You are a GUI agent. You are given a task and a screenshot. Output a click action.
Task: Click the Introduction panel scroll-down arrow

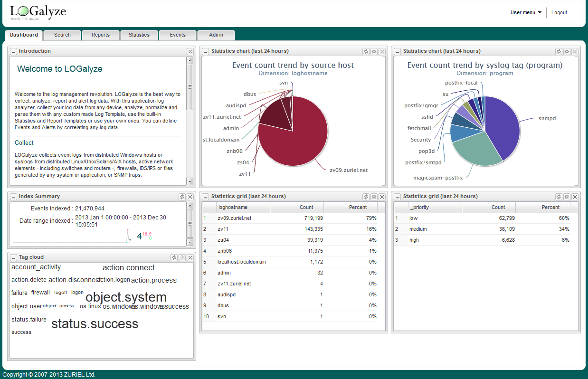pos(190,181)
